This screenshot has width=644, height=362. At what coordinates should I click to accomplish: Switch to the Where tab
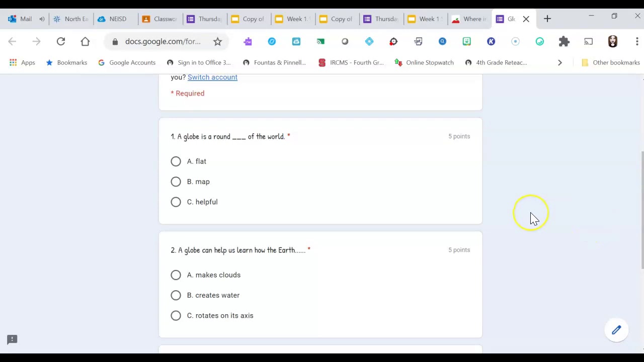click(469, 19)
